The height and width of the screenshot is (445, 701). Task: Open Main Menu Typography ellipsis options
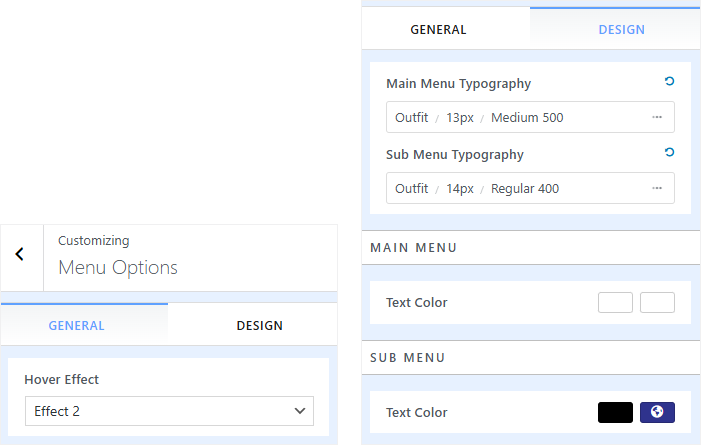(x=657, y=118)
